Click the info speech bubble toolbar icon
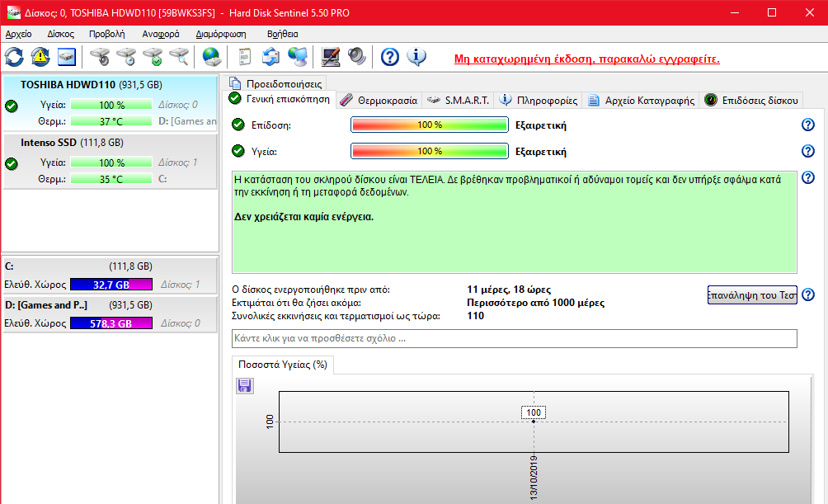Image resolution: width=828 pixels, height=504 pixels. click(416, 57)
